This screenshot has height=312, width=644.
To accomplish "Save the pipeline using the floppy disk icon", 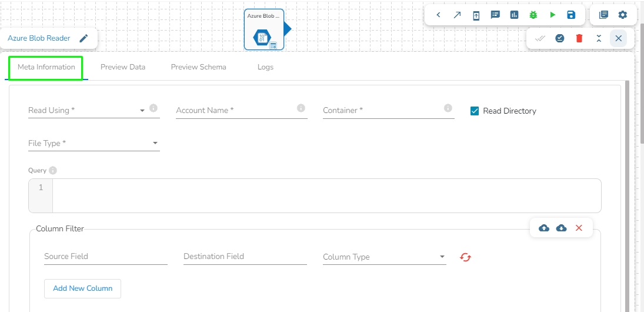I will click(x=571, y=15).
